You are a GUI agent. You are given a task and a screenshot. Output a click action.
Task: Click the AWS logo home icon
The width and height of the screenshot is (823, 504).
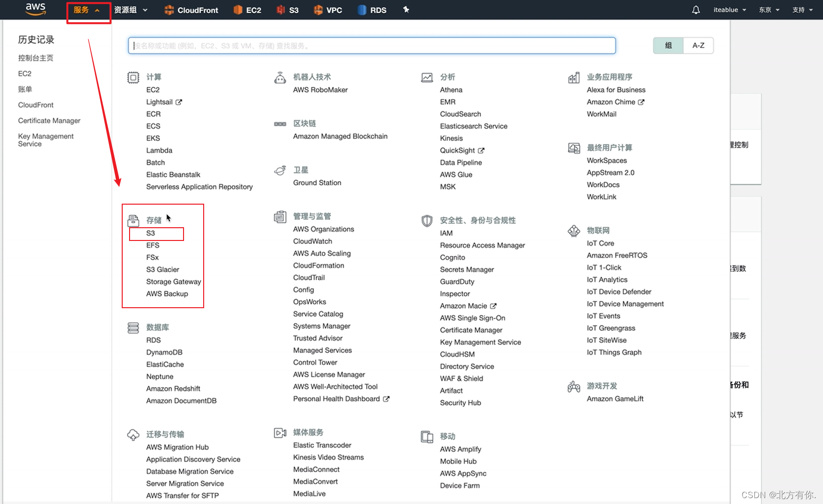click(35, 9)
